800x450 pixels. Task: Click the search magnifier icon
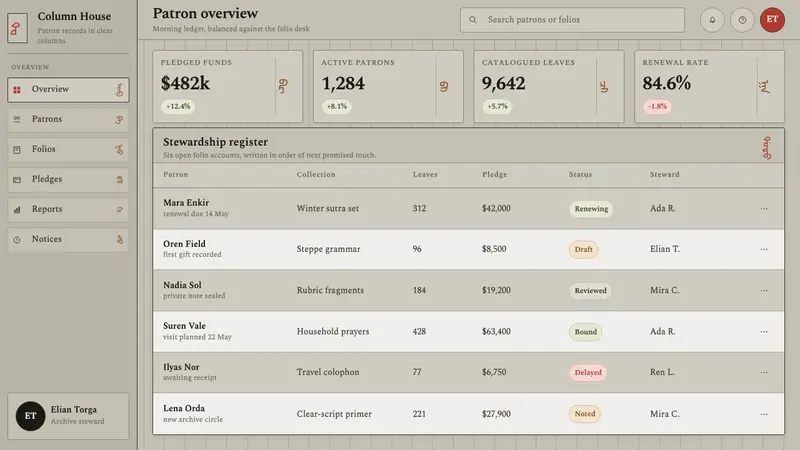tap(473, 20)
